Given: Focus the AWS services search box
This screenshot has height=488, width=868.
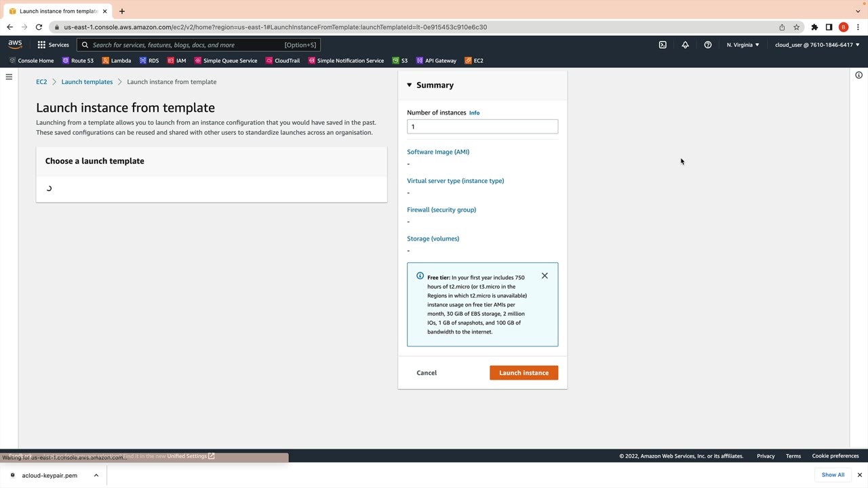Looking at the screenshot, I should tap(199, 45).
